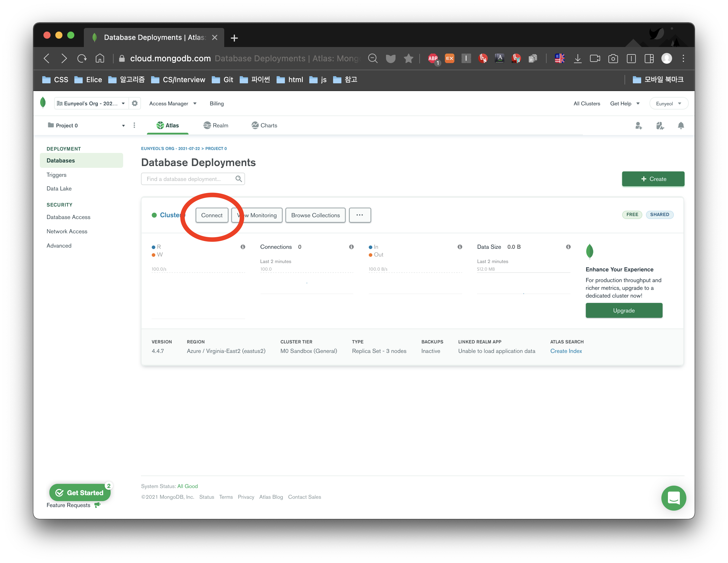This screenshot has height=563, width=728.
Task: Expand the Eunyeol's Org organization dropdown
Action: pyautogui.click(x=91, y=103)
